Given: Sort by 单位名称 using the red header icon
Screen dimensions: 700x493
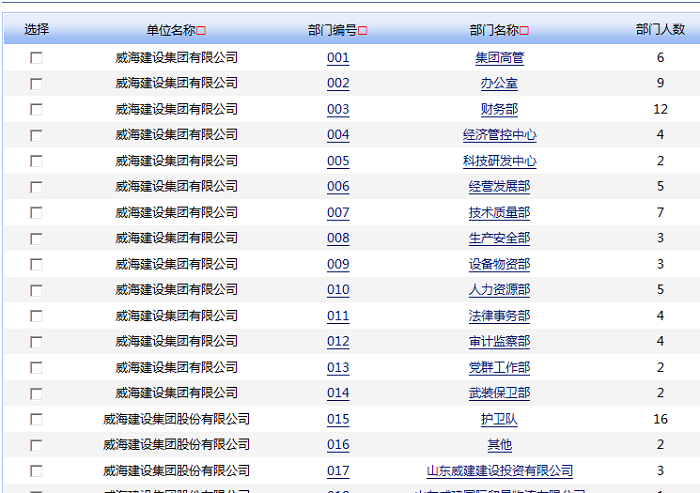Looking at the screenshot, I should pos(201,31).
